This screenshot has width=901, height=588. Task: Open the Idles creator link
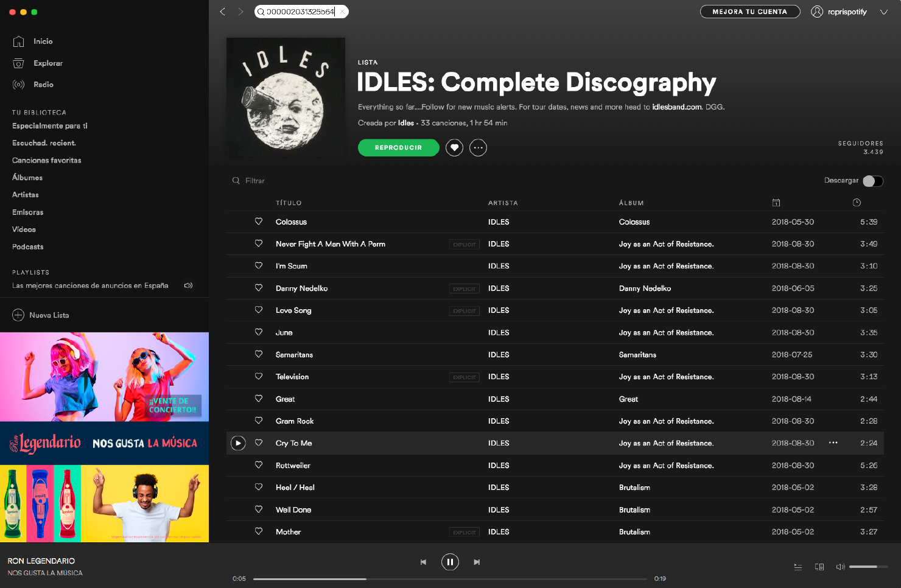pyautogui.click(x=406, y=123)
